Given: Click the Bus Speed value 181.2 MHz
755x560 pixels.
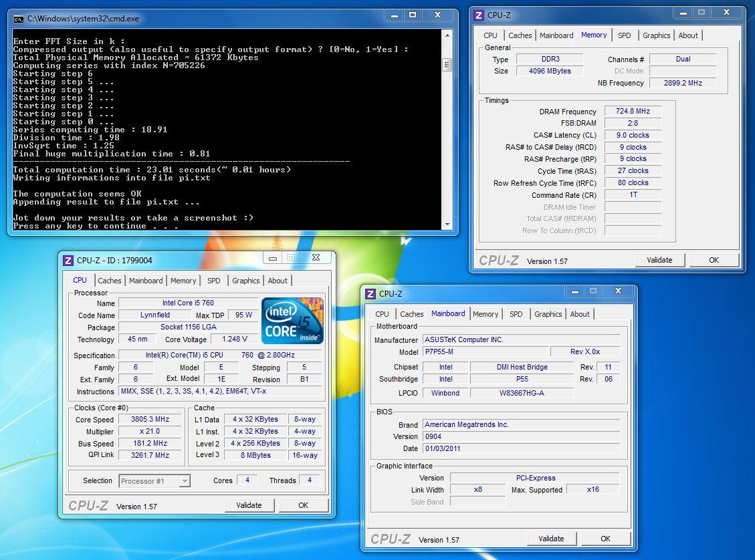Looking at the screenshot, I should coord(150,443).
